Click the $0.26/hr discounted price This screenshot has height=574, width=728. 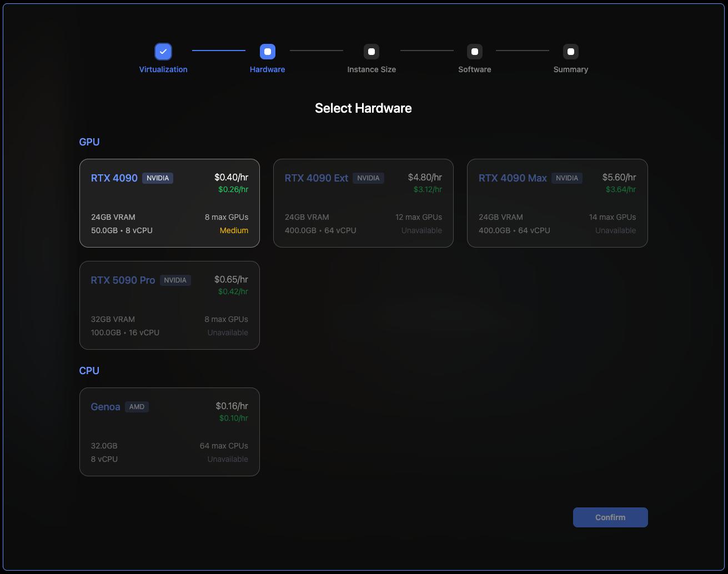233,189
